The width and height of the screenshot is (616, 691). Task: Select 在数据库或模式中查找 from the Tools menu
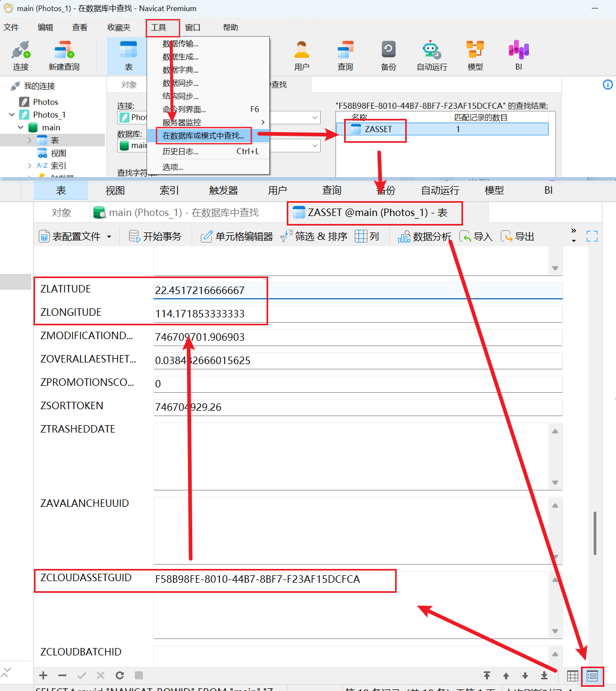pos(203,135)
